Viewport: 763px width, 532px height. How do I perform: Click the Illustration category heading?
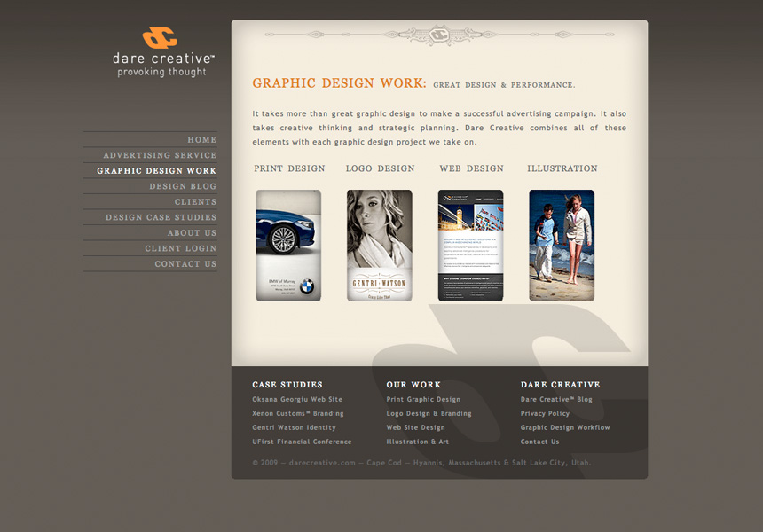[562, 168]
